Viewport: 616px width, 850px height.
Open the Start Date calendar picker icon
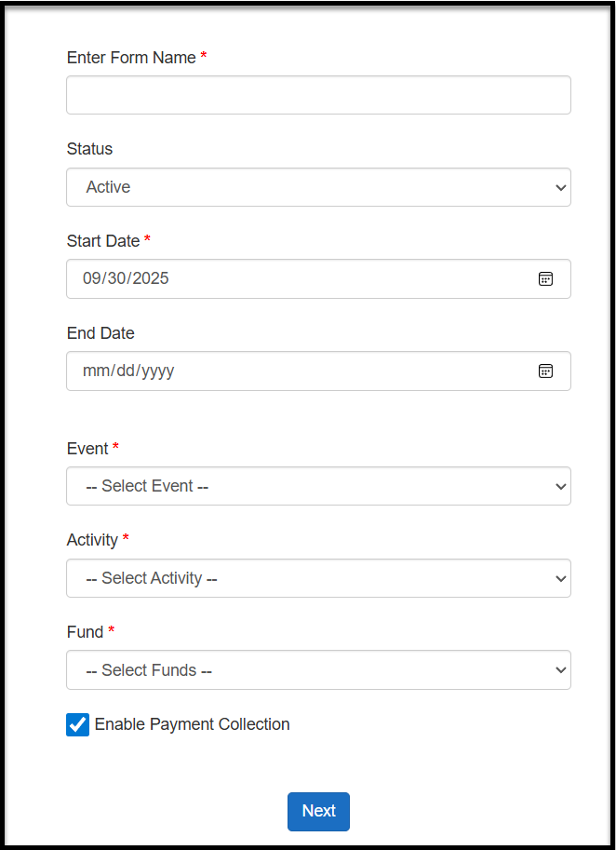[545, 278]
